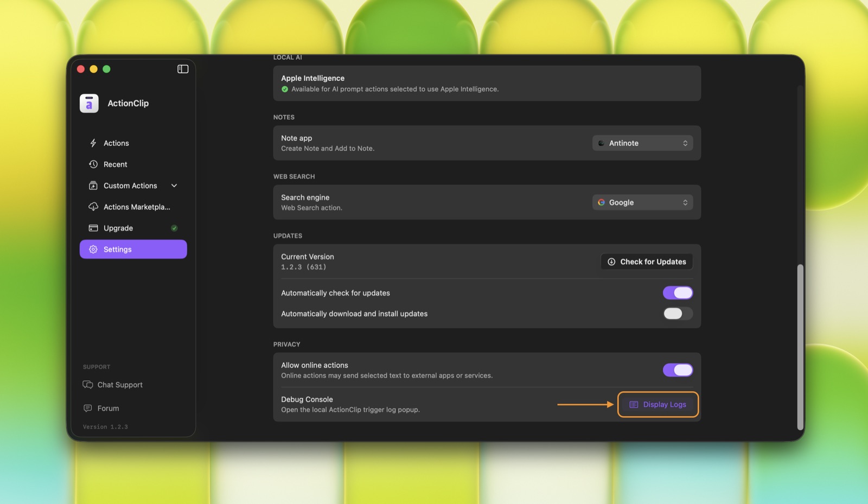The width and height of the screenshot is (868, 504).
Task: Click the lightning bolt Actions icon
Action: click(x=93, y=143)
